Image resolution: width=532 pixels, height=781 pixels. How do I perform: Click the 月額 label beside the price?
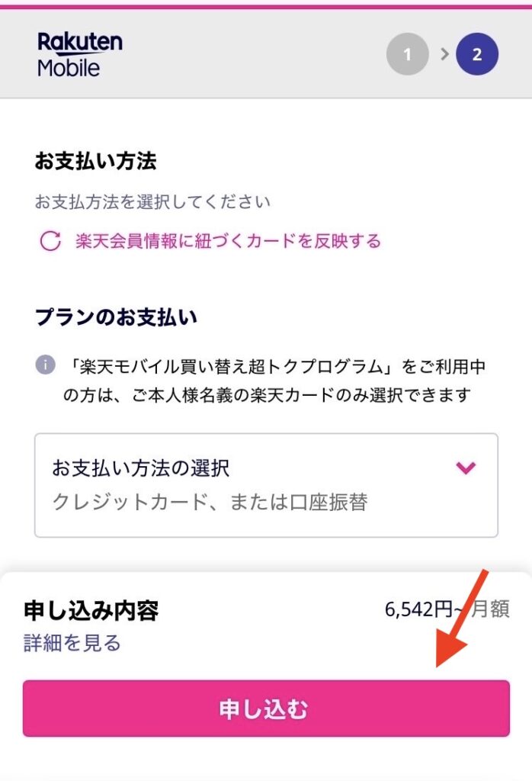click(489, 610)
